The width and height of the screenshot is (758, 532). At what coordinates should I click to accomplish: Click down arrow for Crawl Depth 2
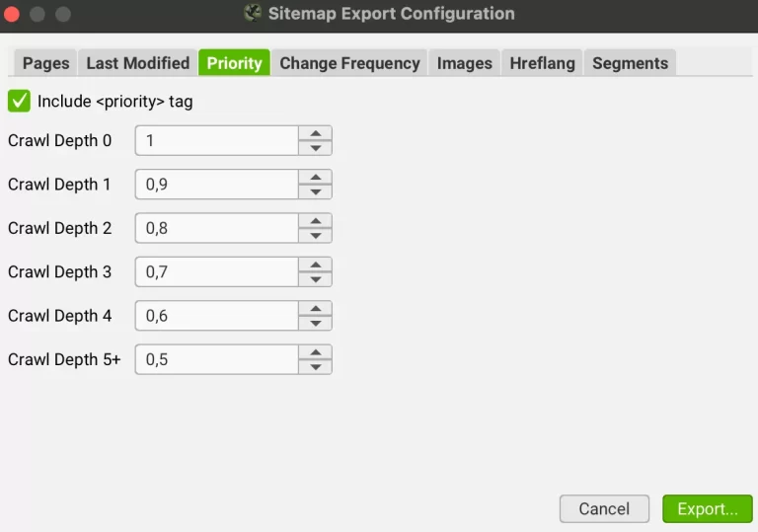coord(315,235)
